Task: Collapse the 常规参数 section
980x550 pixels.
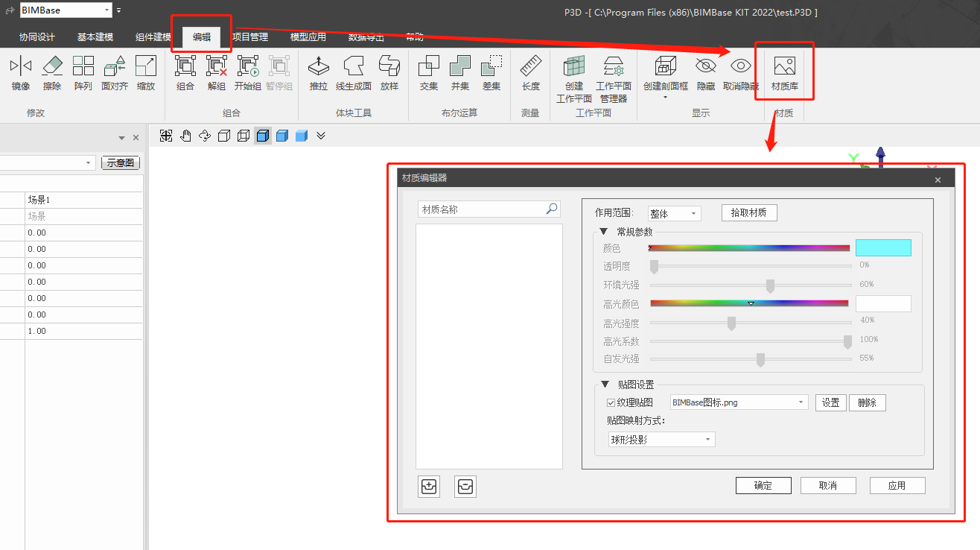Action: pyautogui.click(x=604, y=232)
